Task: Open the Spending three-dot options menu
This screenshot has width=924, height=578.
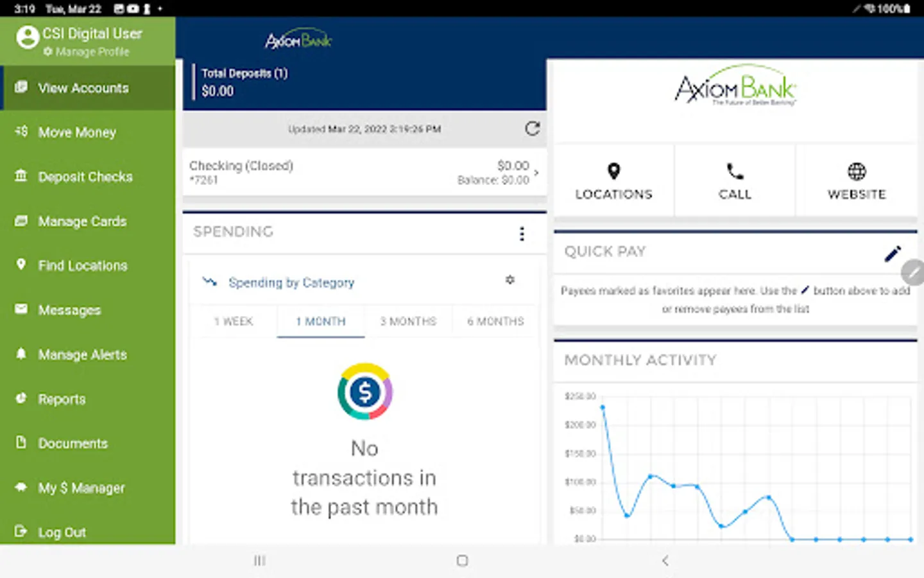Action: 522,234
